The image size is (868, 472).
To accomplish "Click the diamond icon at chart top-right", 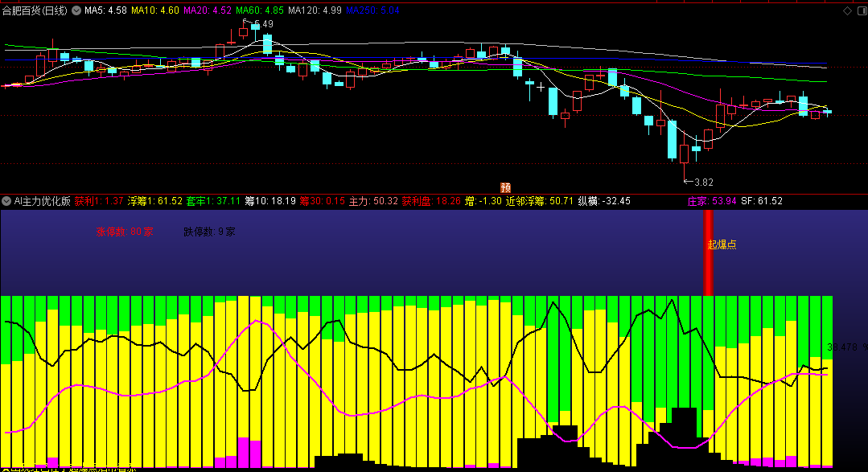I will (x=848, y=10).
